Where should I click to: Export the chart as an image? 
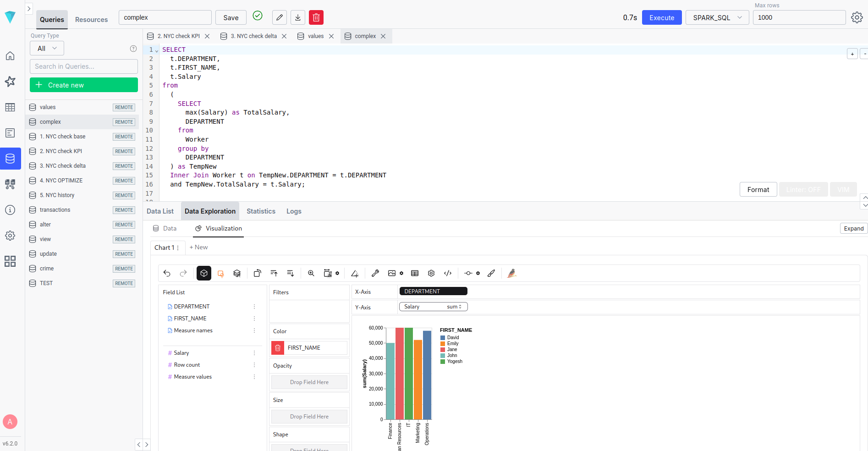pos(392,273)
